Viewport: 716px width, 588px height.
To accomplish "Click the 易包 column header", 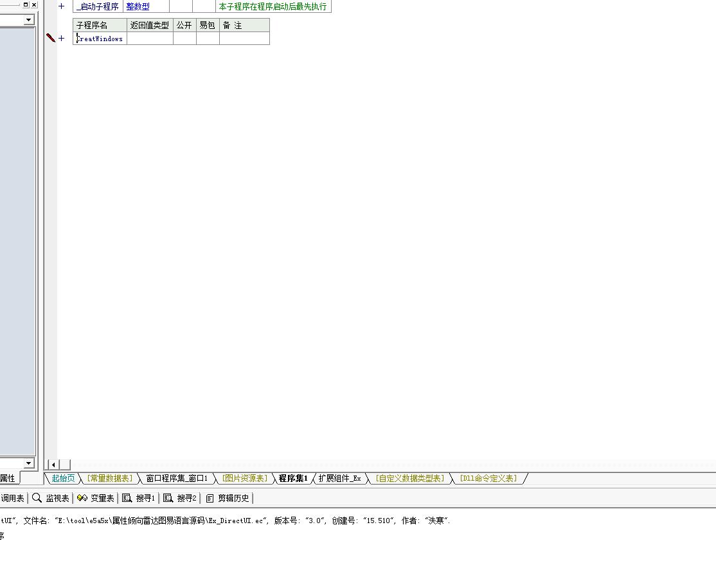I will (208, 25).
